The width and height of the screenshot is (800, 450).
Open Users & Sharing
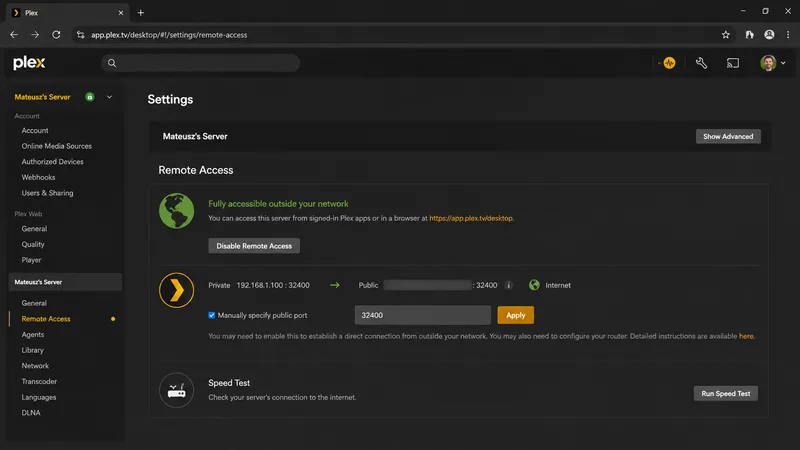click(47, 193)
